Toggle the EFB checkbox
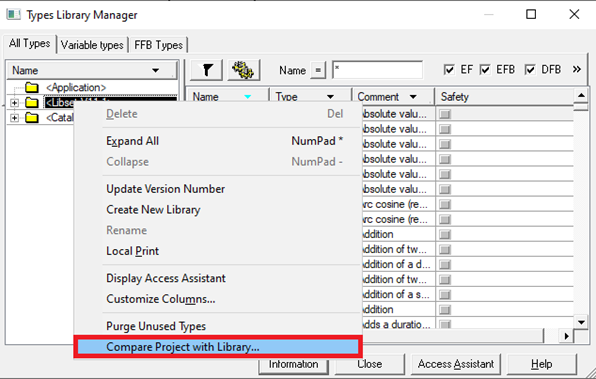Viewport: 596px width, 379px height. pos(485,70)
